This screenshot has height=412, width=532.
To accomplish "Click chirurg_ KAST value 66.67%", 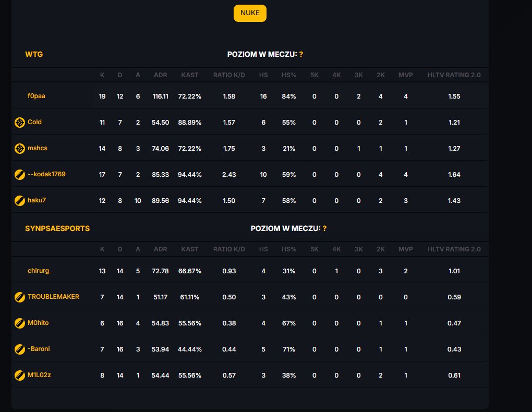I will (x=190, y=271).
